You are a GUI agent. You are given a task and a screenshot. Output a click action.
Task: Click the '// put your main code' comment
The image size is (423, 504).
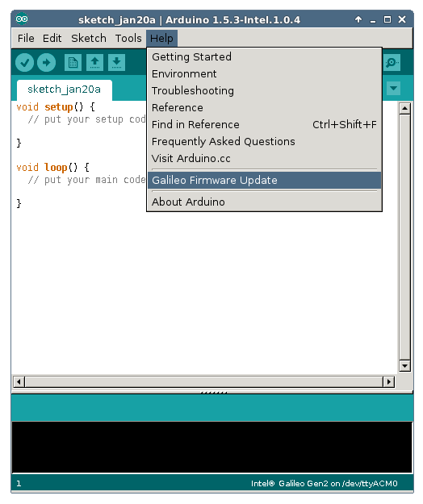(x=87, y=180)
